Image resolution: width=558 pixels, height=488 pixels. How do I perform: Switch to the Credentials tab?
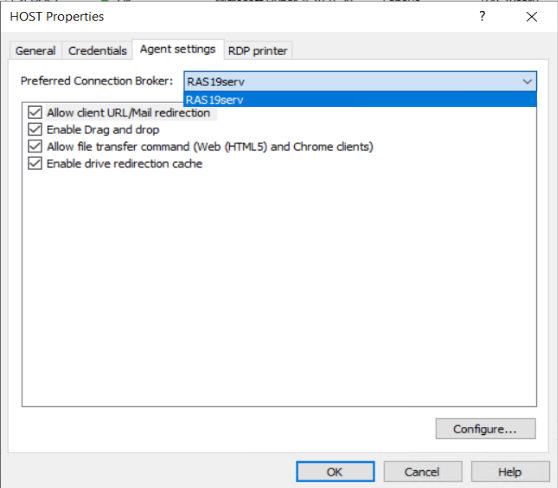[98, 51]
